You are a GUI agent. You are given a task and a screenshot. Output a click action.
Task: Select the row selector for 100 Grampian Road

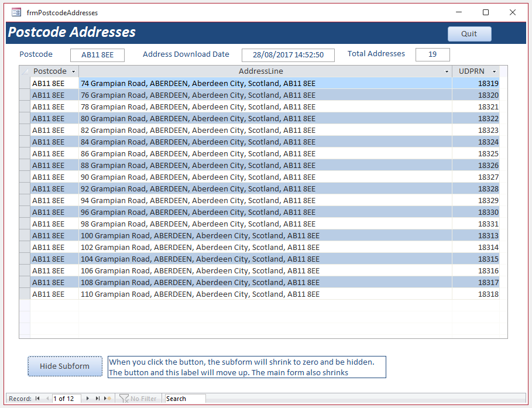25,235
